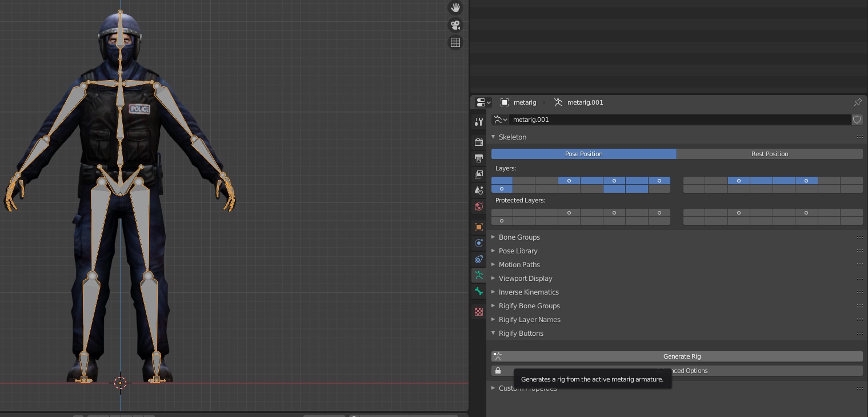This screenshot has width=868, height=417.
Task: Open the editor type dropdown
Action: [x=483, y=102]
